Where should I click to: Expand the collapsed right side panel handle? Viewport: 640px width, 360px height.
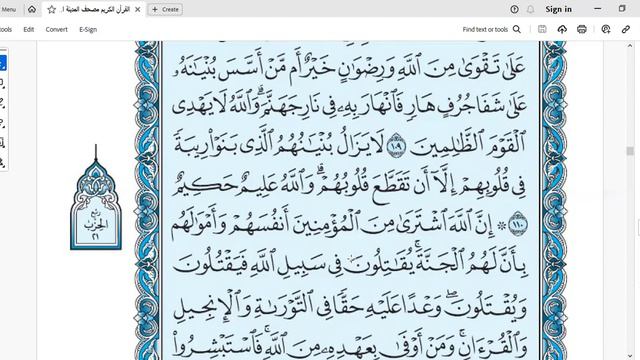(x=638, y=228)
